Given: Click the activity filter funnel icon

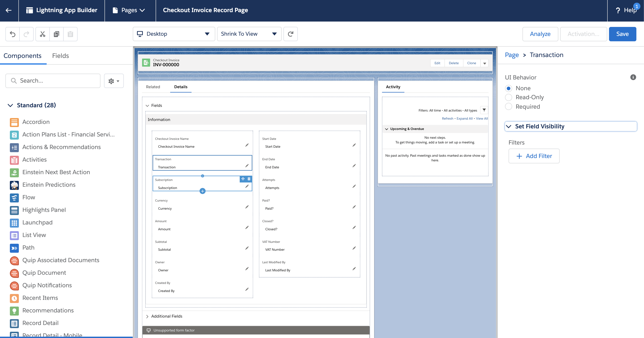Looking at the screenshot, I should (x=484, y=110).
